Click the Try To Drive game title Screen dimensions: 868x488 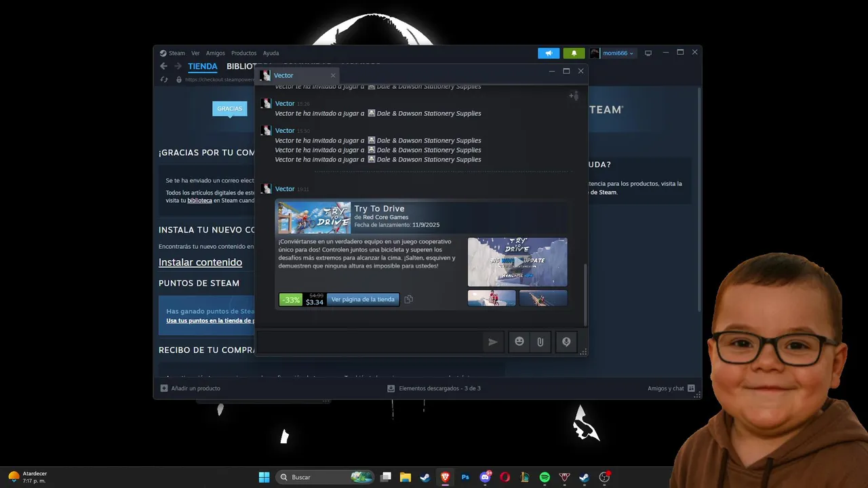[379, 209]
